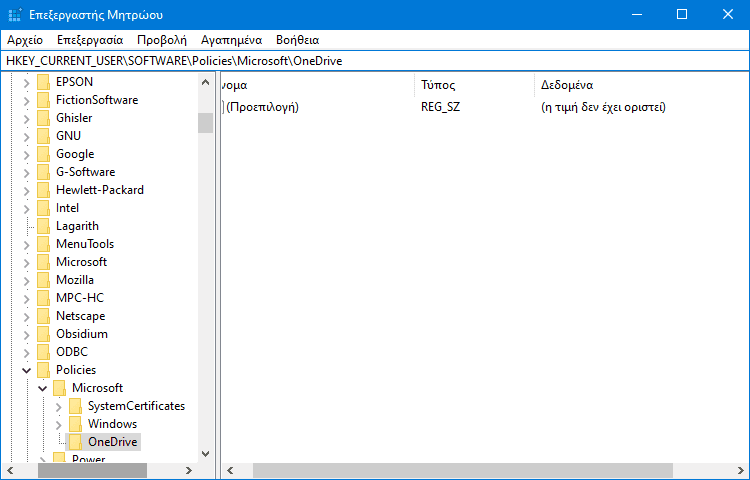This screenshot has height=480, width=750.
Task: Select the MenuTools folder icon
Action: tap(44, 244)
